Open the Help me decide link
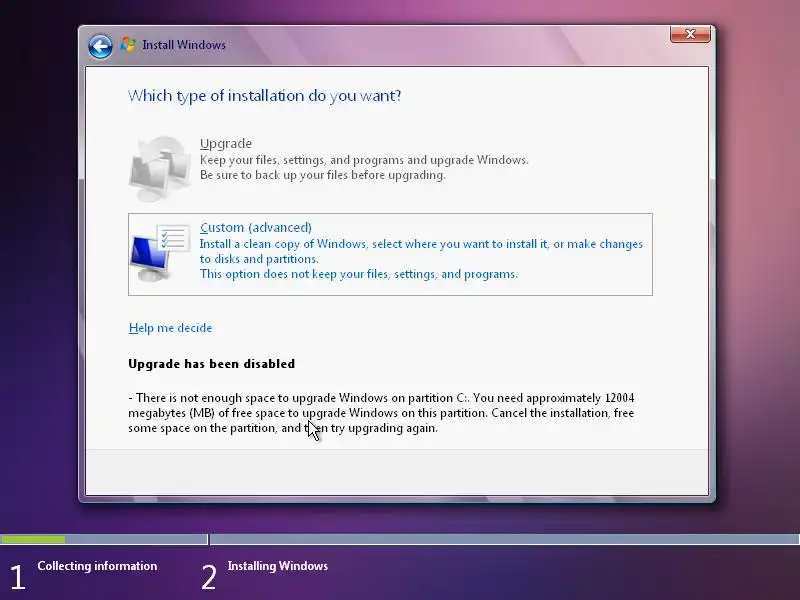The height and width of the screenshot is (600, 800). coord(170,328)
